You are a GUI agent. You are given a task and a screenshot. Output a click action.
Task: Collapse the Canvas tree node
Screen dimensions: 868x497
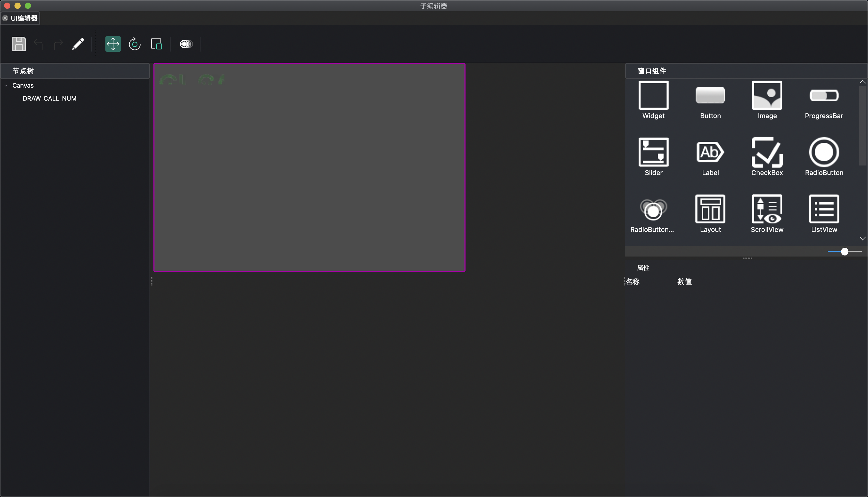click(6, 86)
